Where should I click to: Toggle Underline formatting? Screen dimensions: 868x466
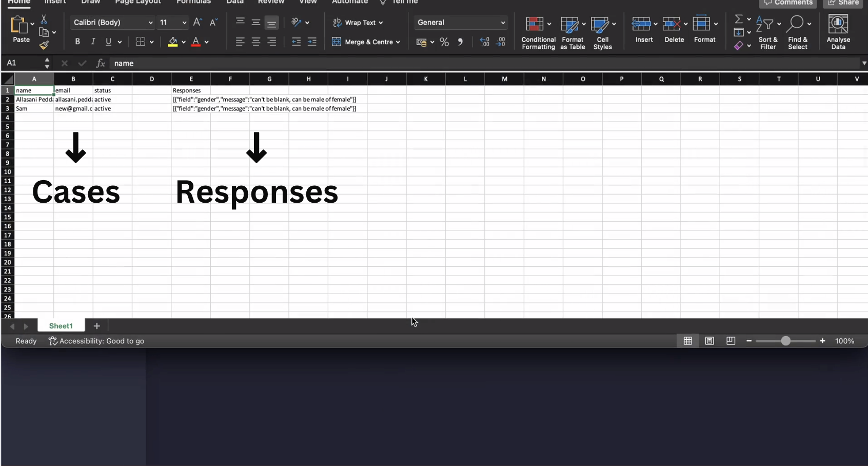(108, 42)
